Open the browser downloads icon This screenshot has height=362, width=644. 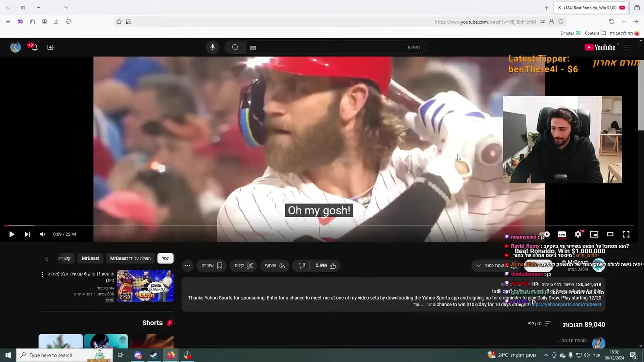point(56,22)
